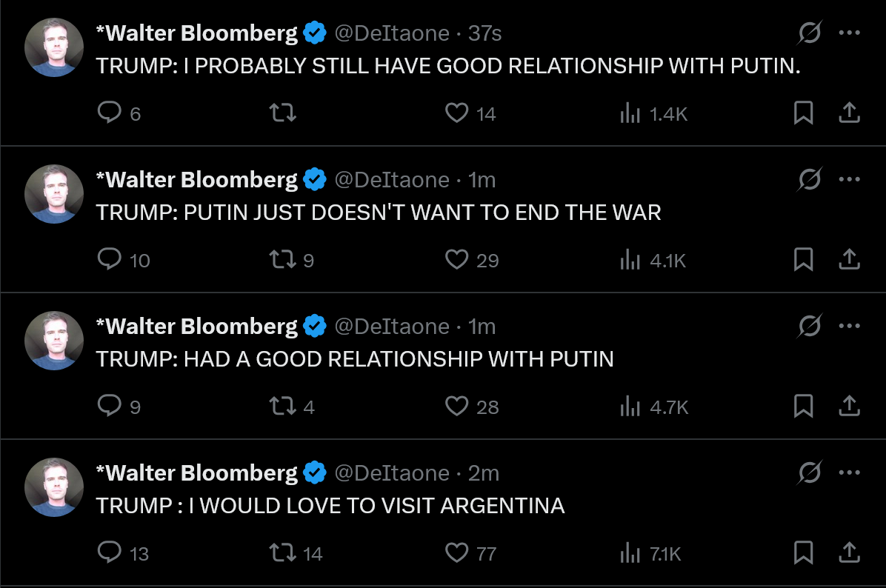Expand more menu on 'DOESN'T WANT TO END' tweet

[849, 179]
